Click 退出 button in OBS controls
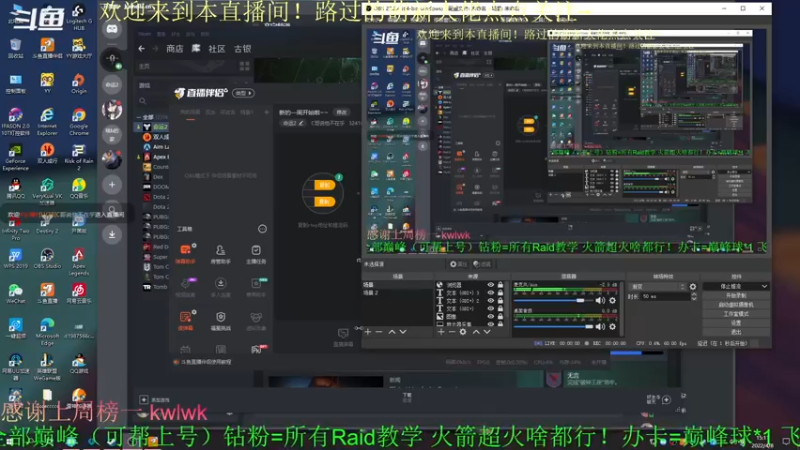Viewport: 800px width, 450px height. [x=736, y=332]
